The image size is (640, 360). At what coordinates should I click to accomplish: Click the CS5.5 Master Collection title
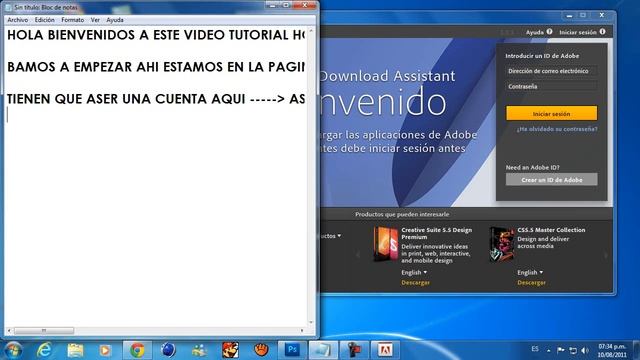point(551,230)
